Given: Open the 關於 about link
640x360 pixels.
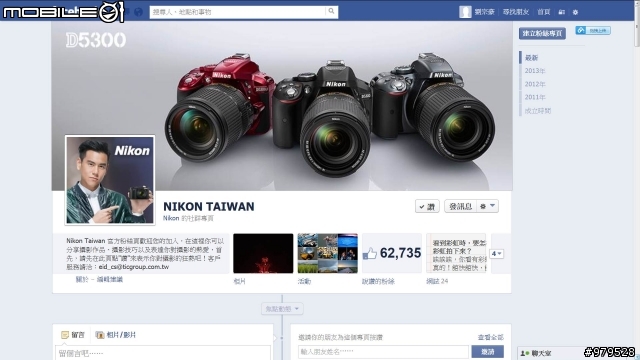Looking at the screenshot, I should [x=82, y=279].
